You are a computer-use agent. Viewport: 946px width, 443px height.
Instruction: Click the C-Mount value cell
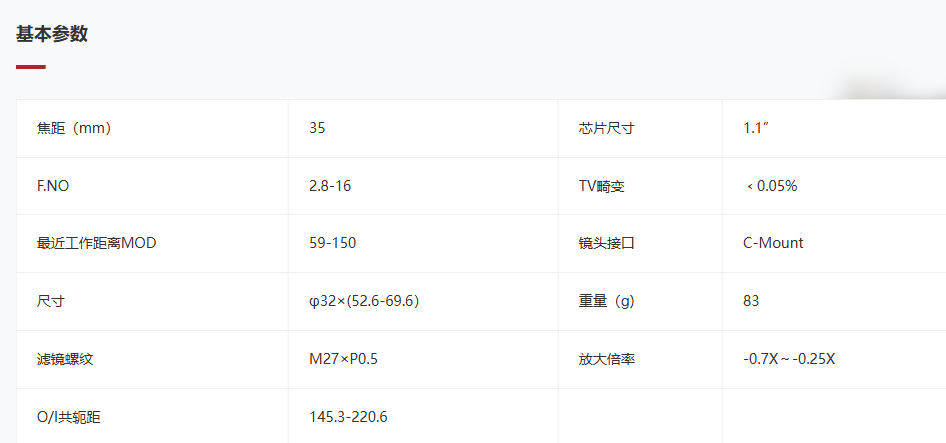point(834,243)
